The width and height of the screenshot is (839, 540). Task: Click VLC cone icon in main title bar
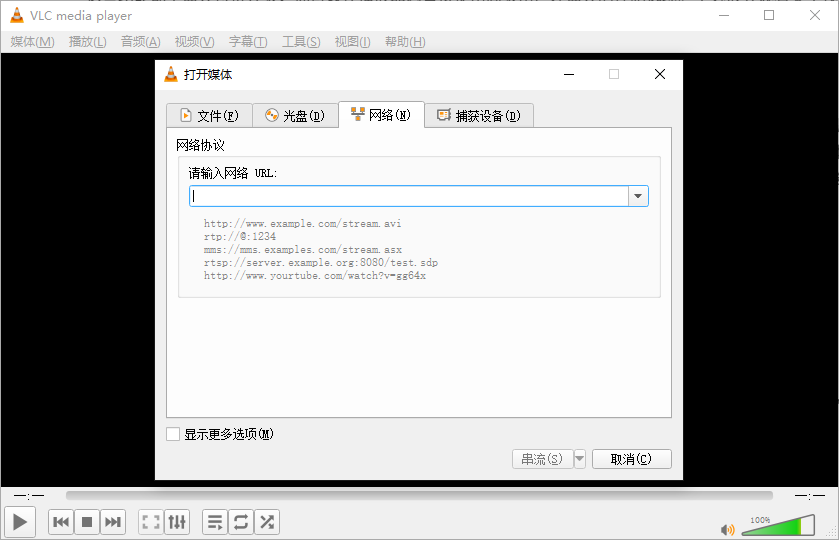(17, 16)
